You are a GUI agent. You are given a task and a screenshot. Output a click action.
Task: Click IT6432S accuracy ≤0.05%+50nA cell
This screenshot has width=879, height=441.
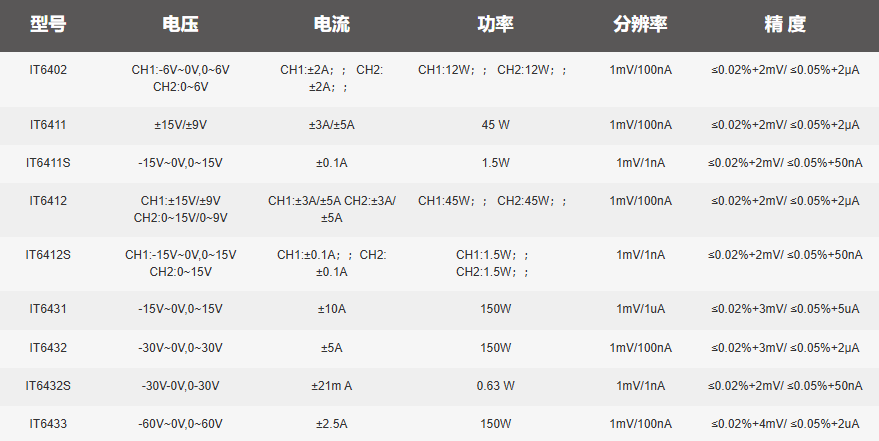[785, 386]
